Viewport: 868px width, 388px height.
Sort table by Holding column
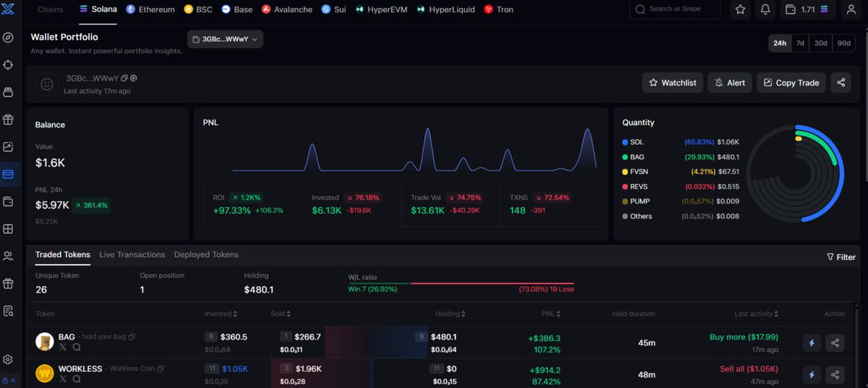(x=450, y=314)
